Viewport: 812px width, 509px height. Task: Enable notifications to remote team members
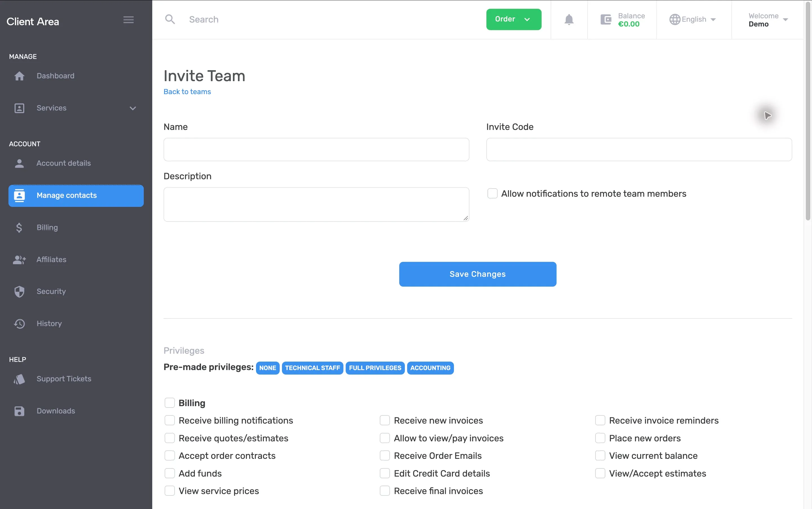pos(492,194)
